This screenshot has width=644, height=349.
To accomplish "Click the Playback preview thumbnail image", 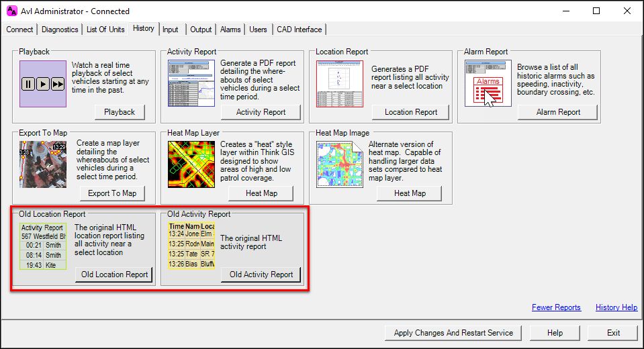I will tap(42, 84).
